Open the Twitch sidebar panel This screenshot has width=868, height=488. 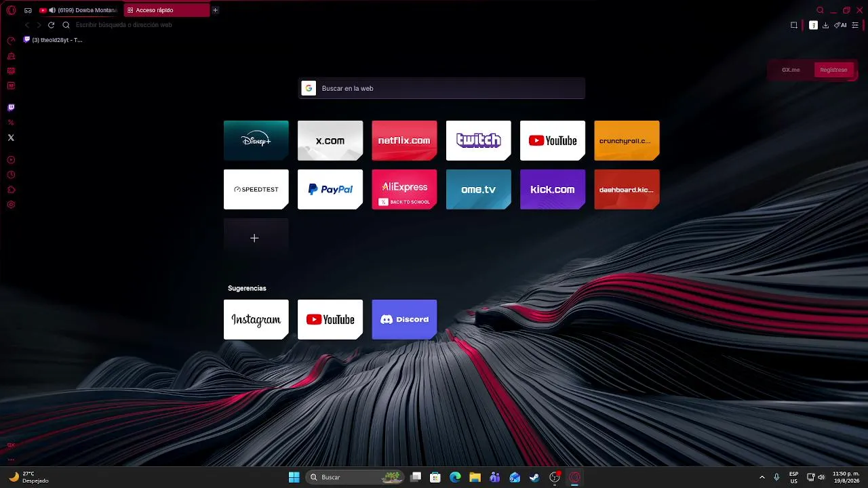pos(11,107)
